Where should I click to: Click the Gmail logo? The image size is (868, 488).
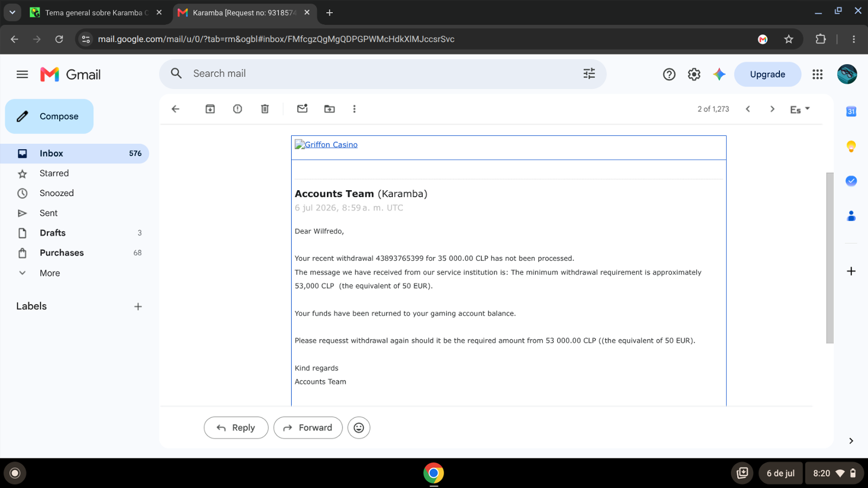point(71,74)
